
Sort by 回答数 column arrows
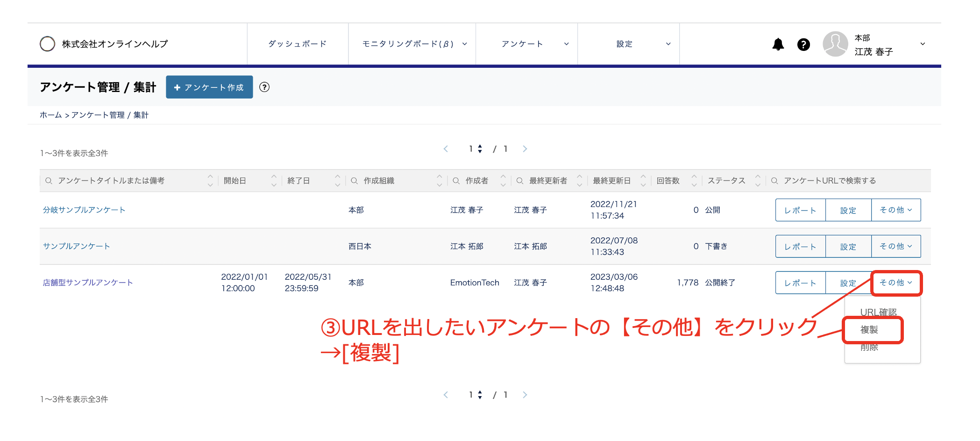coord(694,181)
